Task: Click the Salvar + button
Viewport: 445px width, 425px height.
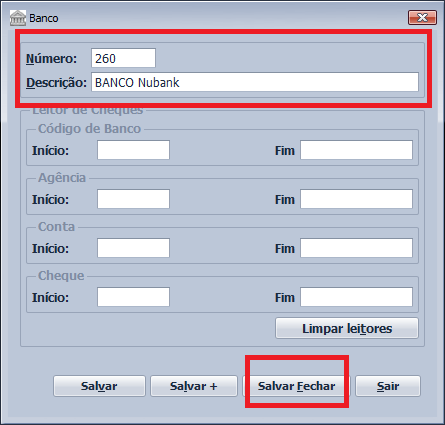Action: [194, 386]
